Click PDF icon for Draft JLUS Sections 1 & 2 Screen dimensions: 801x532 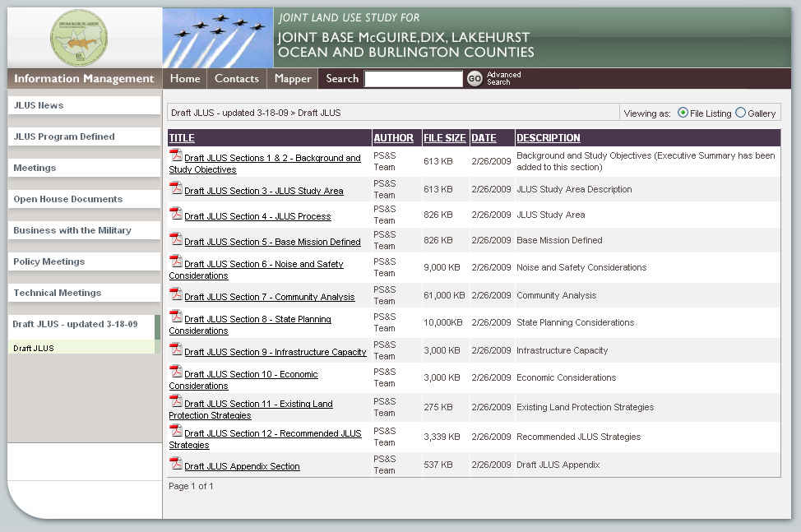[176, 155]
